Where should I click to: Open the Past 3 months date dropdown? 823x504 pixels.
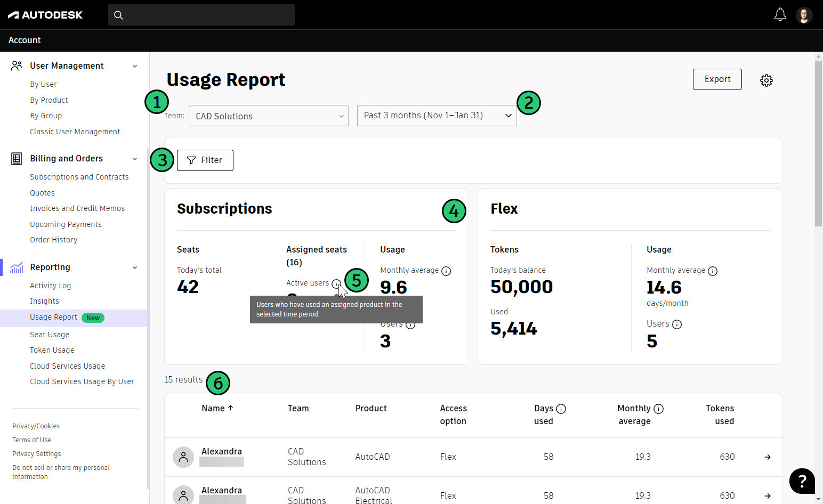point(437,115)
